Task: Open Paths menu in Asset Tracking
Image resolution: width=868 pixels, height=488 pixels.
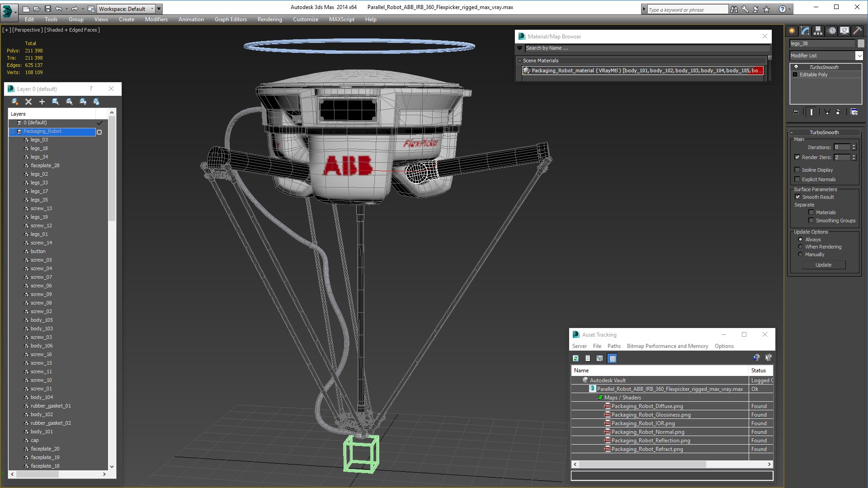Action: click(614, 346)
